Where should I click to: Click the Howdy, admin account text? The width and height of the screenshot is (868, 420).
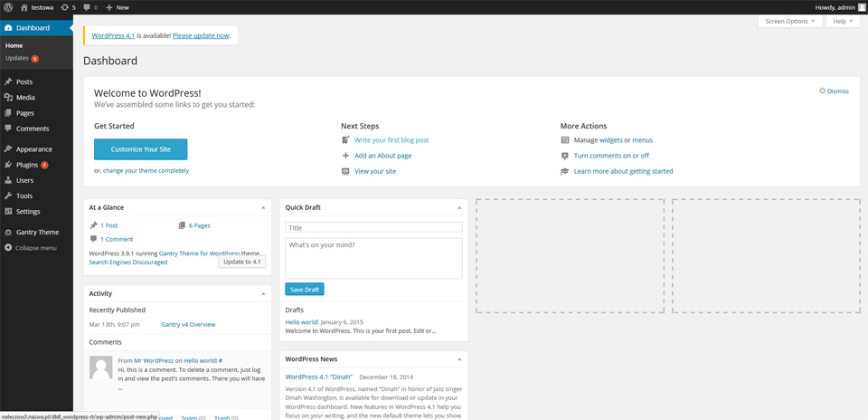click(x=835, y=7)
